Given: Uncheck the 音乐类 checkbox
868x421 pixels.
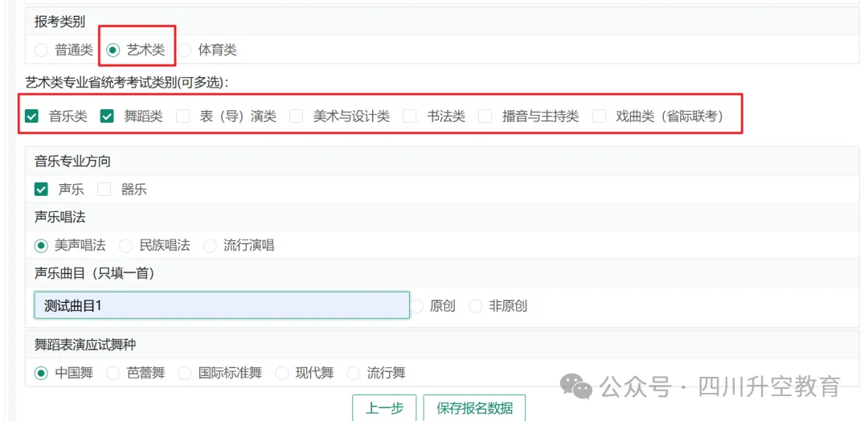Looking at the screenshot, I should coord(32,116).
